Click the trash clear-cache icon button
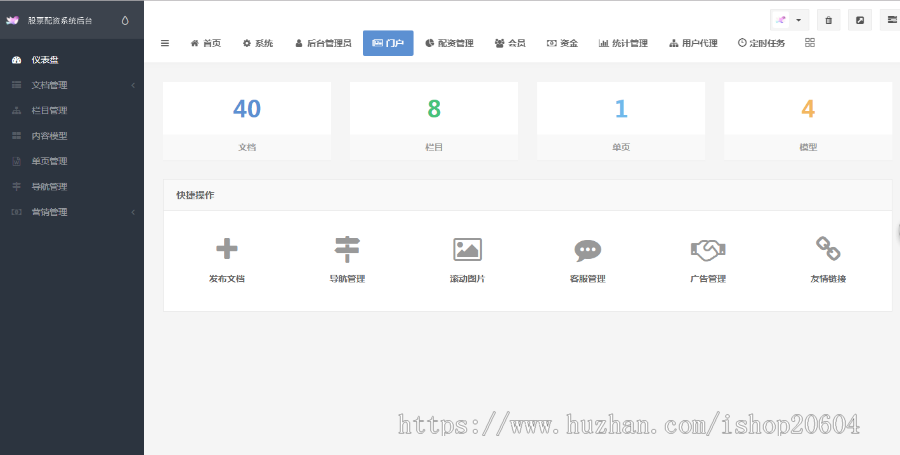The image size is (900, 455). click(x=828, y=20)
